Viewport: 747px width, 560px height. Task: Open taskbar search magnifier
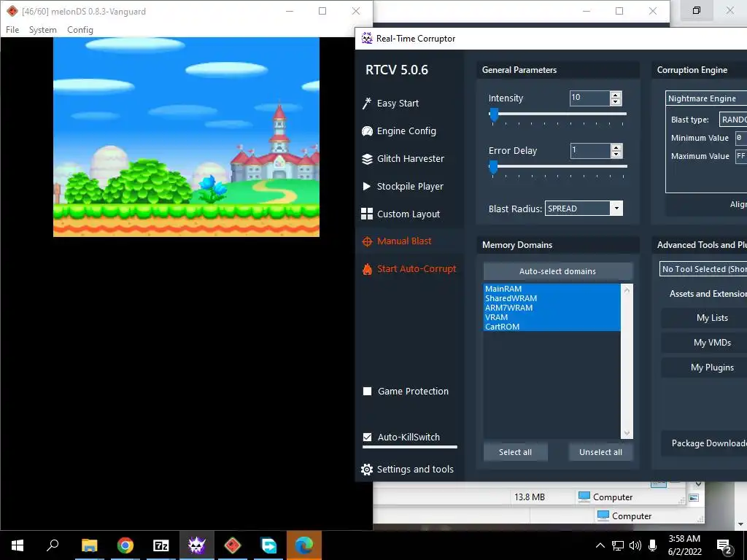tap(53, 545)
